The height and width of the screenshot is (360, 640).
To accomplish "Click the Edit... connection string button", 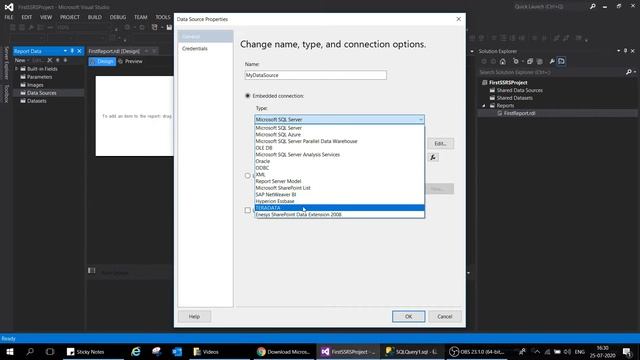I will [440, 144].
